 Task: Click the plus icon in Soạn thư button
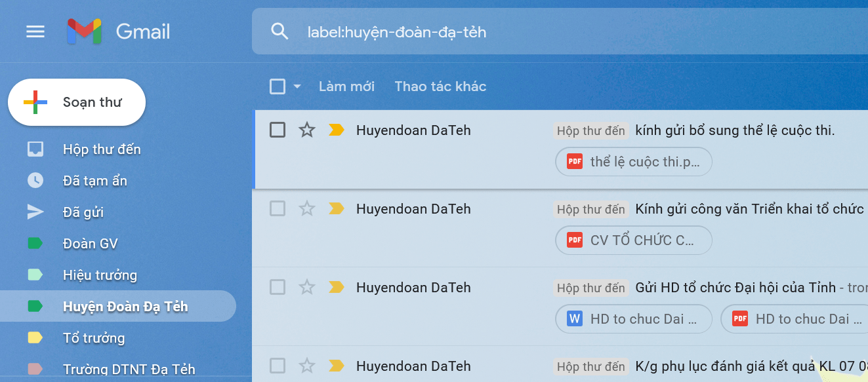(x=35, y=102)
